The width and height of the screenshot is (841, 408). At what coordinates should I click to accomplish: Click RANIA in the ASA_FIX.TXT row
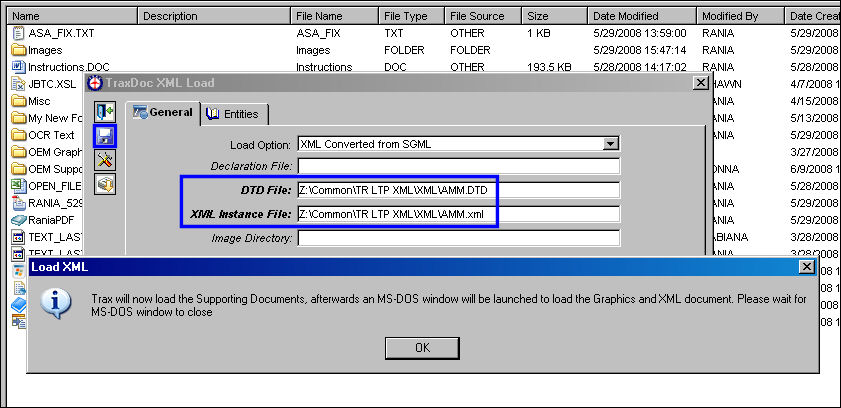(x=718, y=33)
